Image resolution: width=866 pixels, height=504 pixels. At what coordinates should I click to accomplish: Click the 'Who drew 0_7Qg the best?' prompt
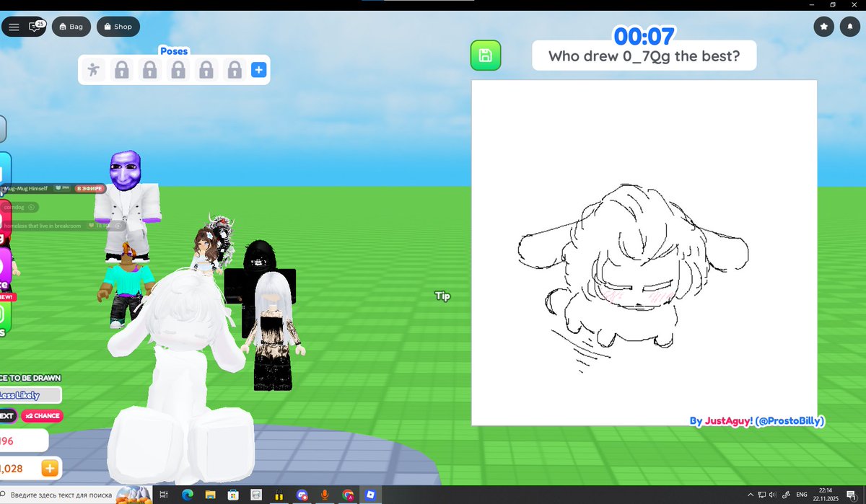tap(644, 56)
